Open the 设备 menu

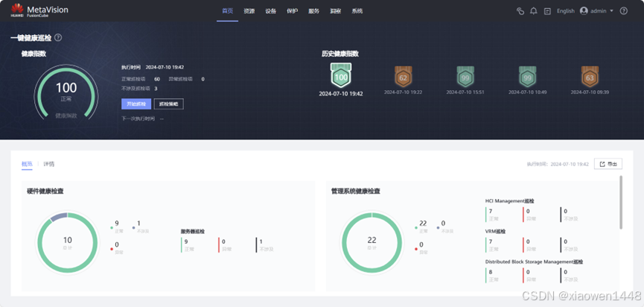click(x=271, y=11)
